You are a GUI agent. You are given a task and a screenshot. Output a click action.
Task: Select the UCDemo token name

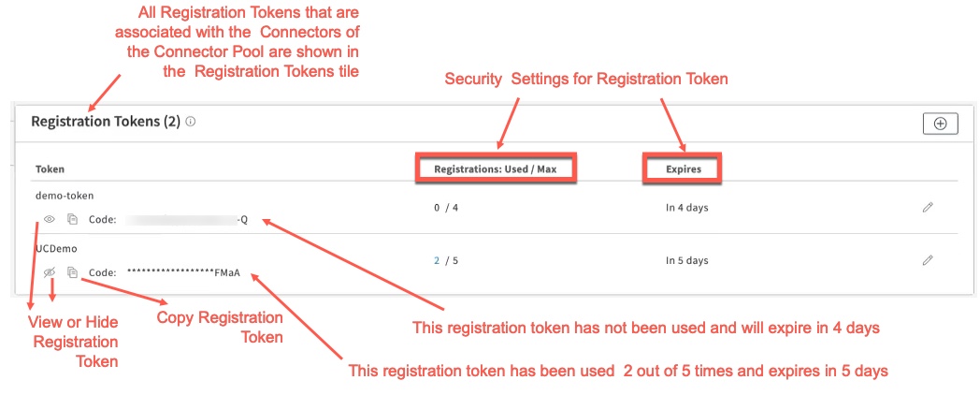pos(56,250)
